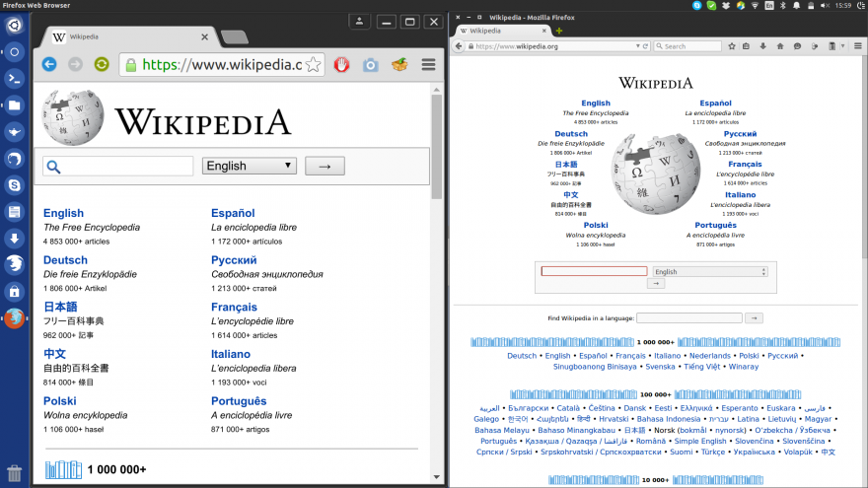This screenshot has height=488, width=868.
Task: Open the Trash at the launcher bottom
Action: (x=15, y=473)
